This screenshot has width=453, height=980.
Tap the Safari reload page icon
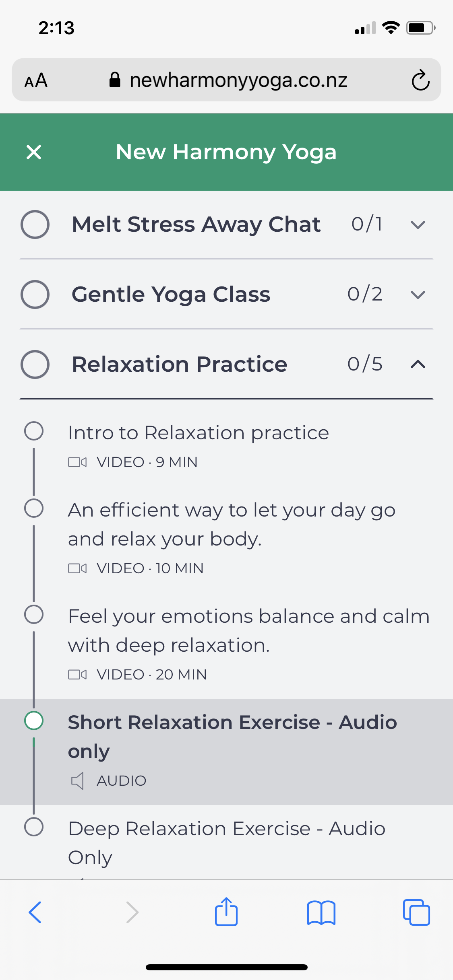(420, 80)
